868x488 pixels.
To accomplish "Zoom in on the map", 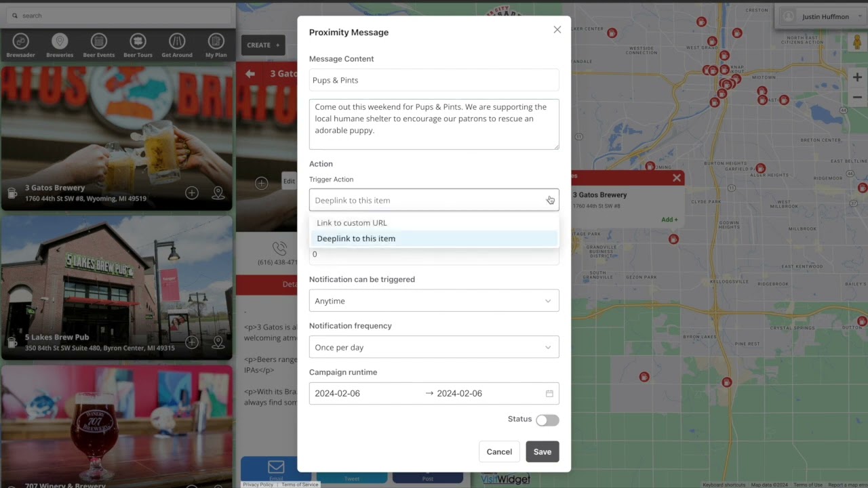I will click(857, 77).
